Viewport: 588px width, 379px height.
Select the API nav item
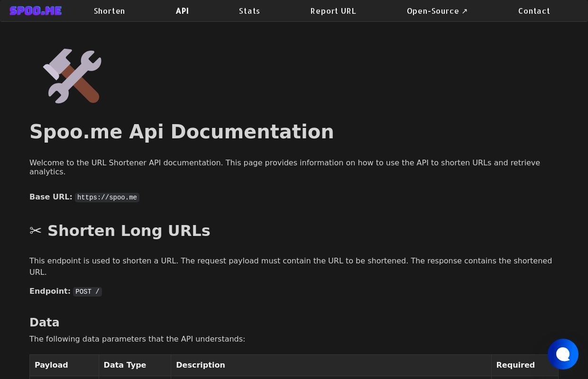(x=183, y=11)
